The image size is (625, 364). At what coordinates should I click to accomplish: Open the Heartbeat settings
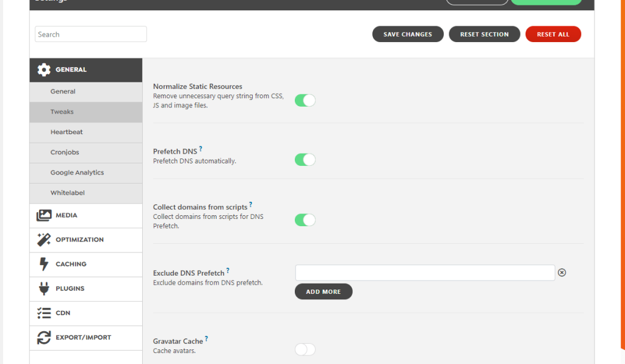[x=85, y=132]
